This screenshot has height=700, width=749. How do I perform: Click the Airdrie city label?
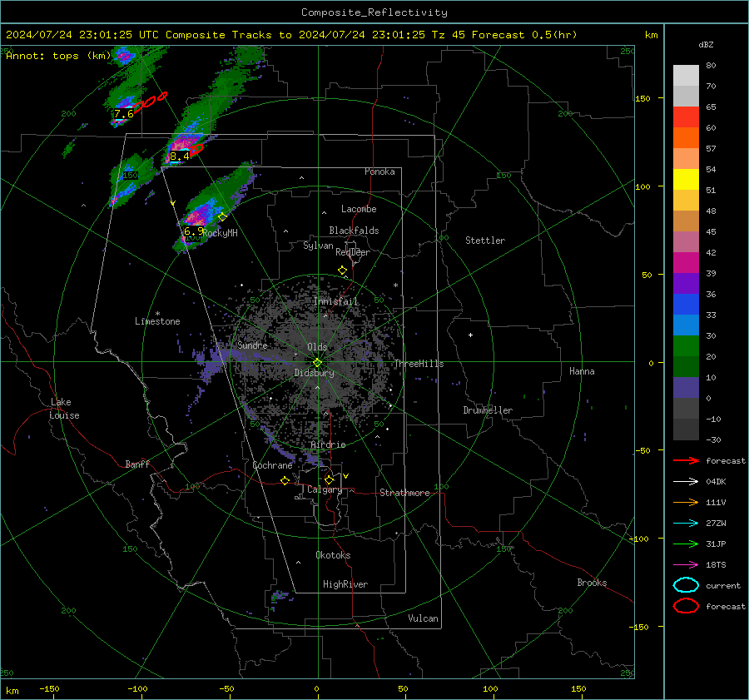click(x=328, y=444)
